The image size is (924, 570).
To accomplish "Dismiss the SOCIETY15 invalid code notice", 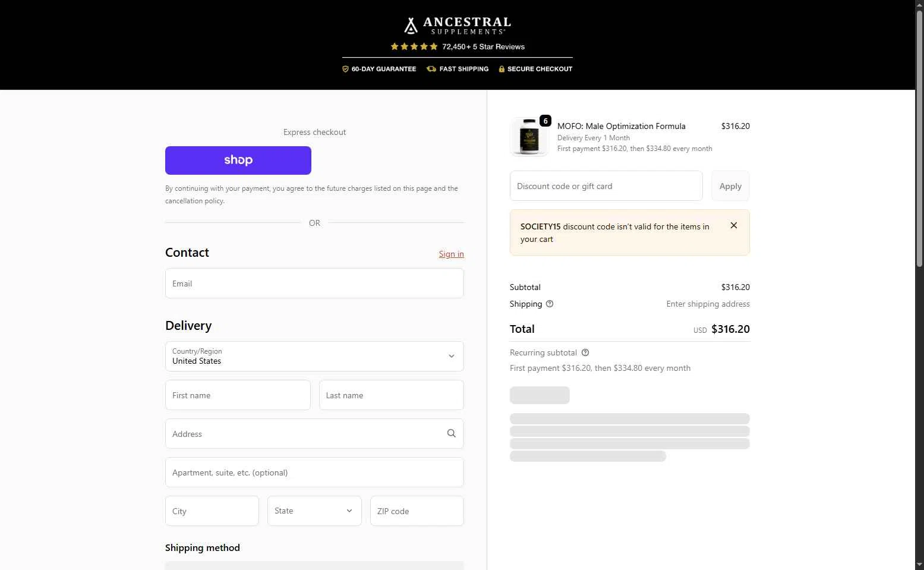I will click(x=734, y=225).
